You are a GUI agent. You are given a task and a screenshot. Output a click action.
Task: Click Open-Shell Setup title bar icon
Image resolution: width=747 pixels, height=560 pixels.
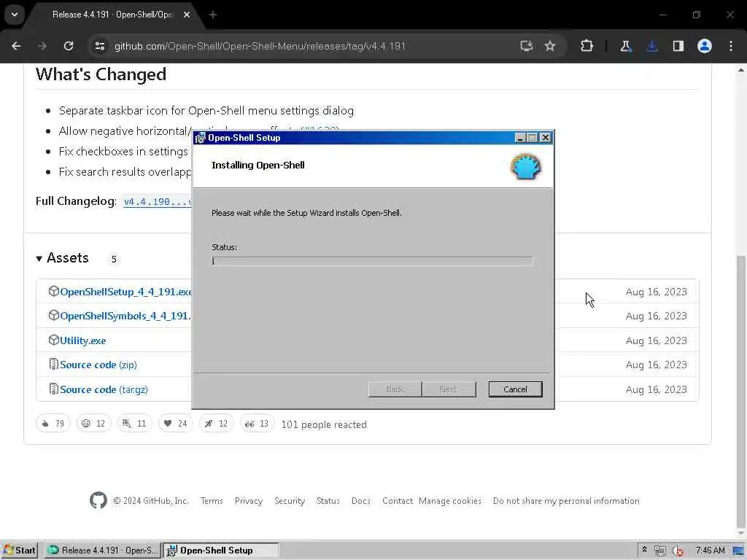200,138
